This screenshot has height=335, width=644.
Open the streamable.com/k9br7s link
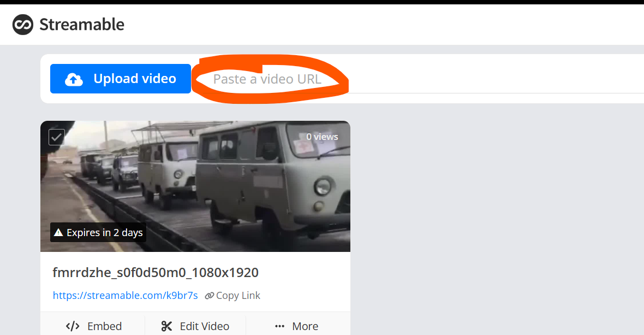(125, 296)
